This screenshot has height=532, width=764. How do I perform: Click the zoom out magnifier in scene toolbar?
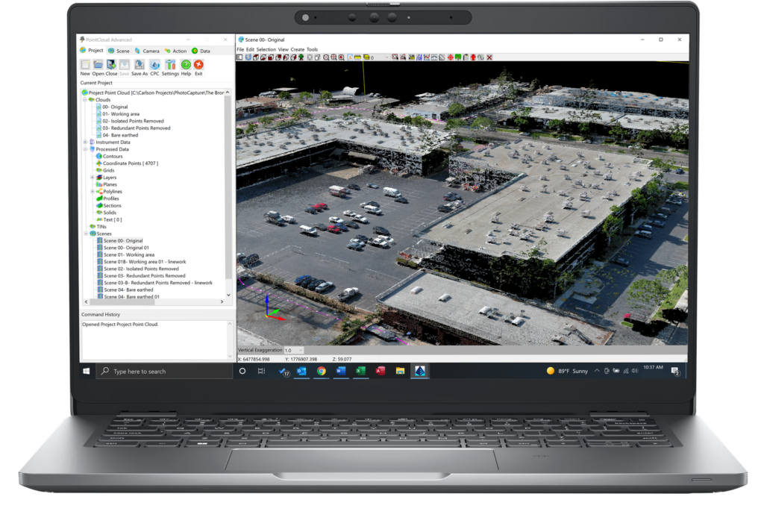[326, 57]
